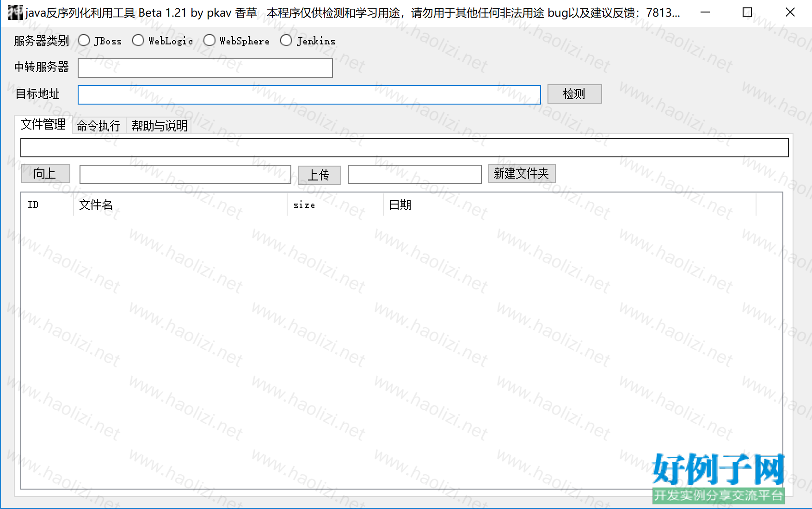This screenshot has width=812, height=509.
Task: Click into the 目标地址 text box
Action: click(x=309, y=95)
